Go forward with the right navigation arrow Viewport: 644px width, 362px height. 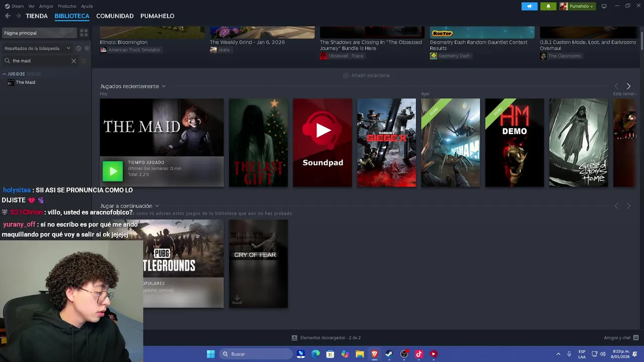pos(18,16)
